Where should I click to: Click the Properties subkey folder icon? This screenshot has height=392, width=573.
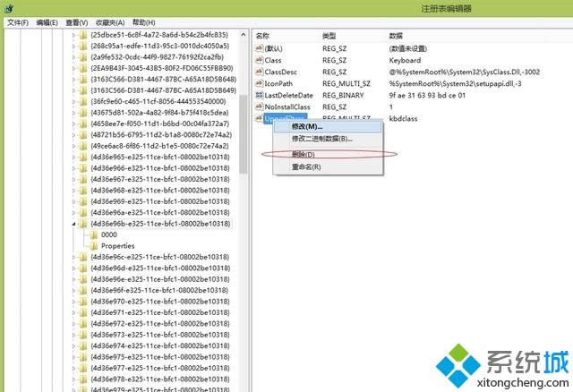pos(93,246)
